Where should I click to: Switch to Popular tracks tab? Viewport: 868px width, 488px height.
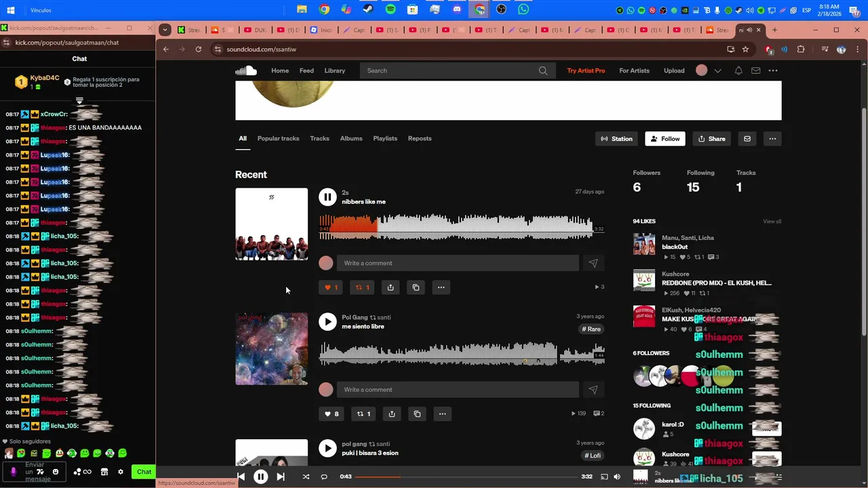click(x=278, y=138)
